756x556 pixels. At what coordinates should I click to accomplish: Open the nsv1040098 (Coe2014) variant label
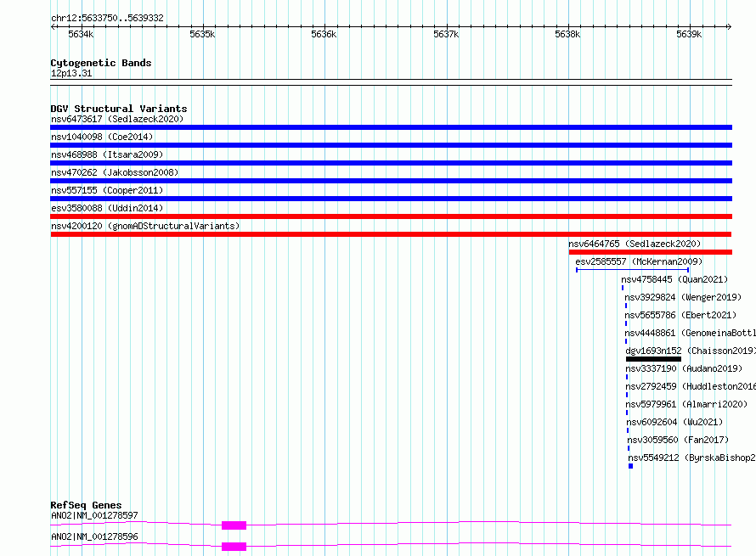pyautogui.click(x=102, y=137)
